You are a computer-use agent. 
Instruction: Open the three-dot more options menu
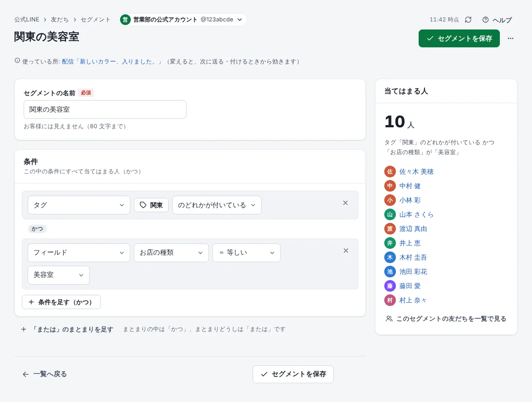510,38
